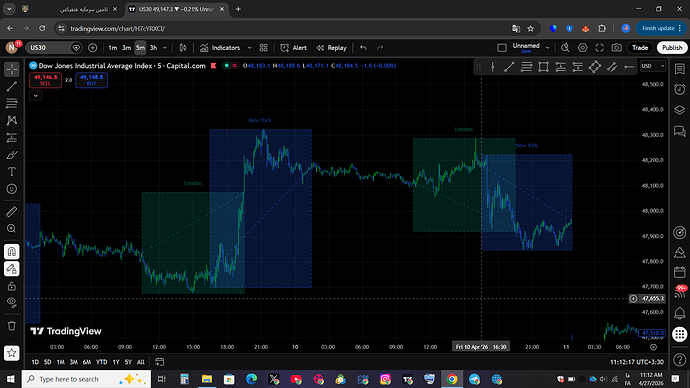
Task: Open the chats panel icon
Action: tap(679, 131)
